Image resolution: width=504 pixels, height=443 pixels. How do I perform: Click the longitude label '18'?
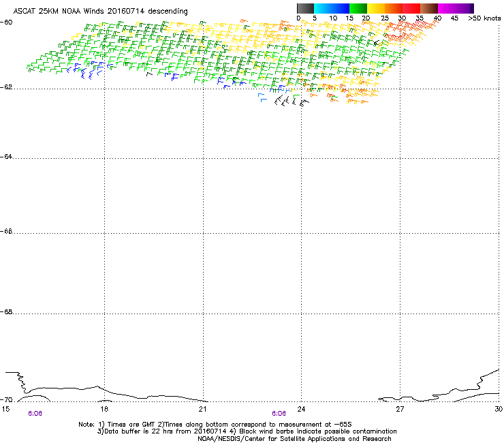[104, 409]
